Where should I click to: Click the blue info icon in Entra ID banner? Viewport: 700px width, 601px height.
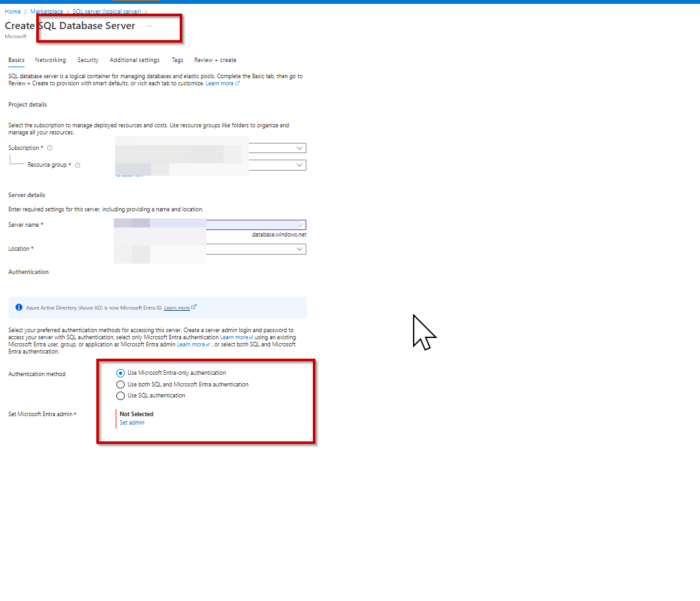pos(19,307)
